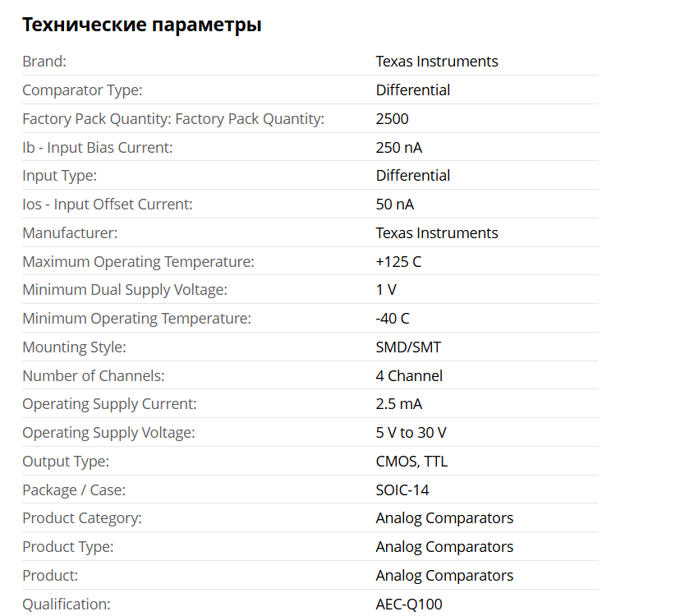The height and width of the screenshot is (616, 680).
Task: Click the Differential value beside Input Type
Action: (x=413, y=176)
